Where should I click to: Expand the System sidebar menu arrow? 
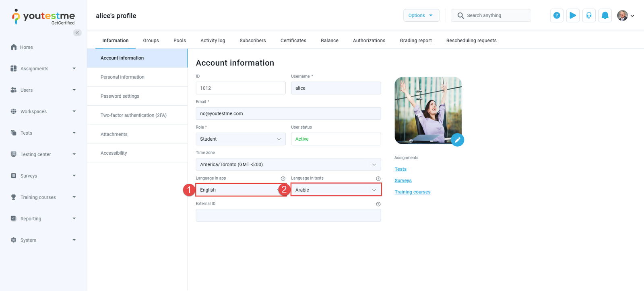pos(74,240)
